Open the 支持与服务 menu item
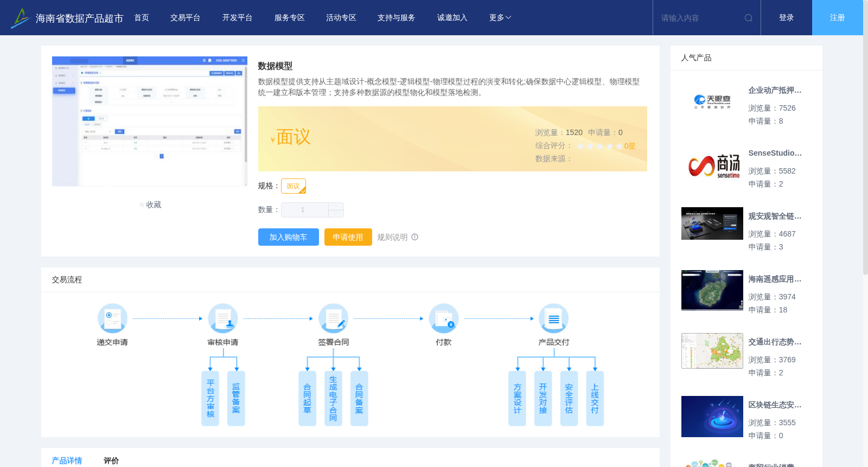 pyautogui.click(x=397, y=18)
